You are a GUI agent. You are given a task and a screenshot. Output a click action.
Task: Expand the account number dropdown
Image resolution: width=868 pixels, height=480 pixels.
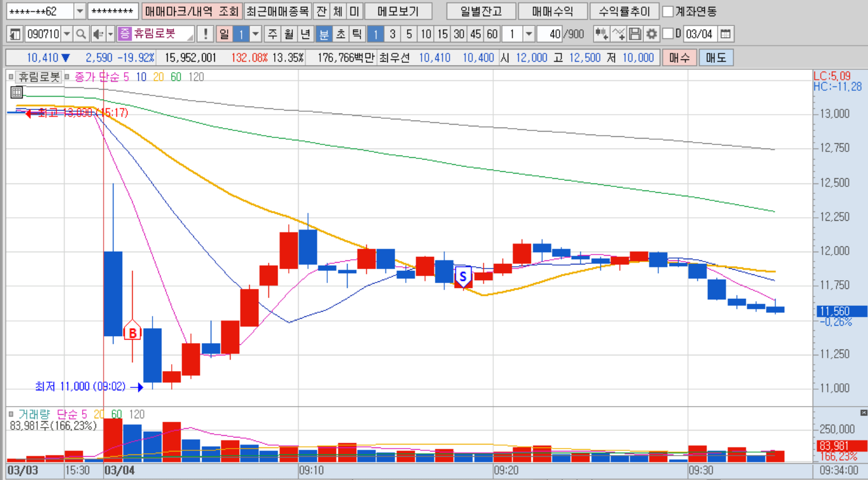coord(80,12)
